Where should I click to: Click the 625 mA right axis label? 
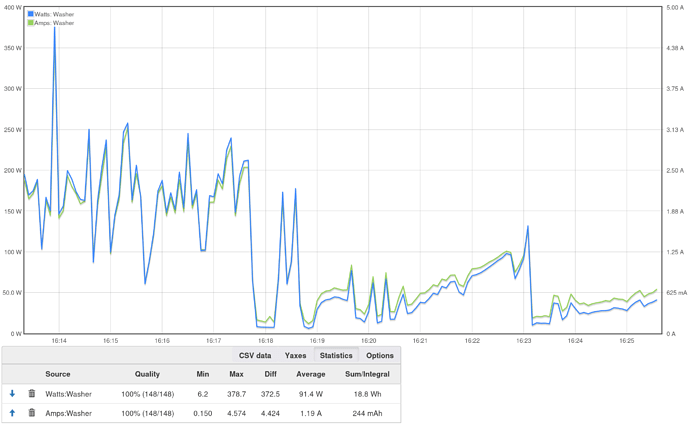tap(676, 292)
